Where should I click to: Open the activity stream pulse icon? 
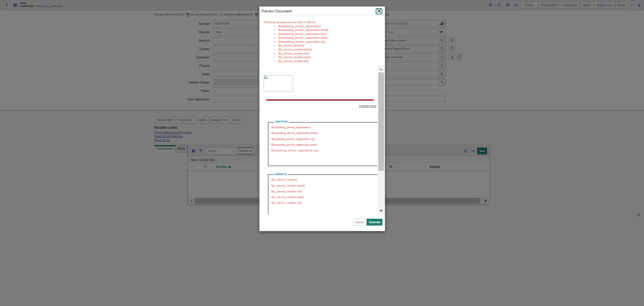[x=499, y=5]
